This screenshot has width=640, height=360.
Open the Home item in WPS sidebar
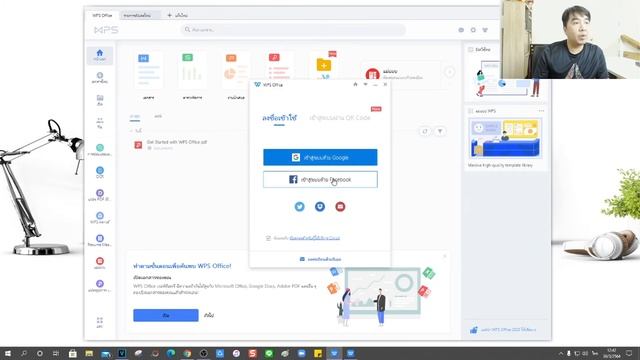tap(100, 55)
